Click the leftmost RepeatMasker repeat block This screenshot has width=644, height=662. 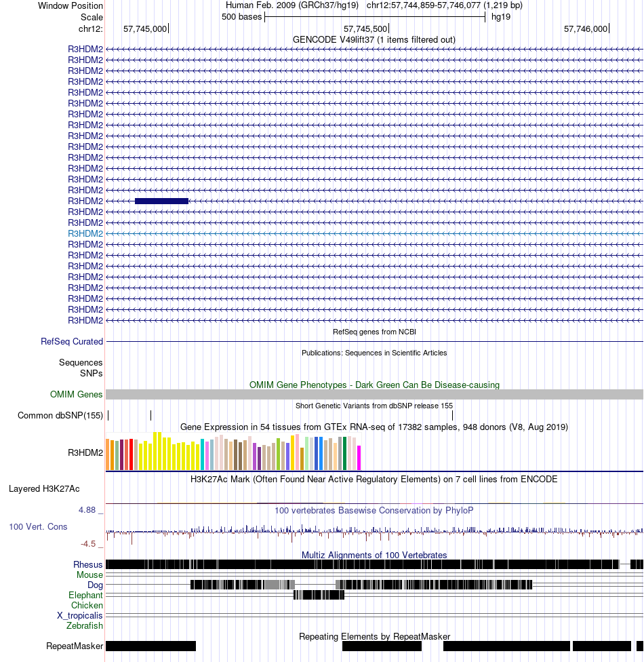(x=150, y=646)
